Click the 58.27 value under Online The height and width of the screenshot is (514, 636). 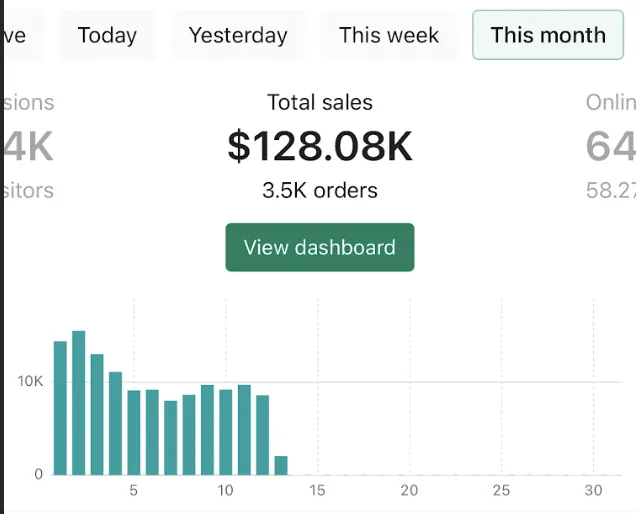point(611,190)
